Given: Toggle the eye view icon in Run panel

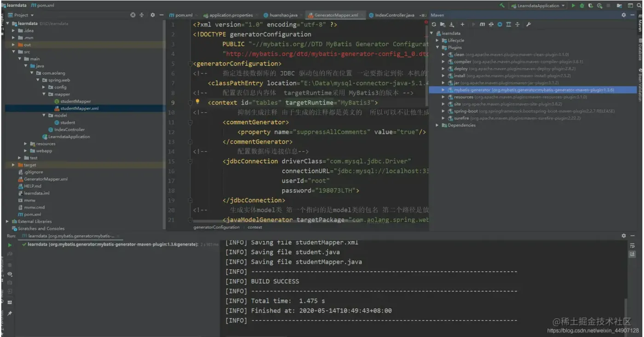Looking at the screenshot, I should tap(10, 274).
